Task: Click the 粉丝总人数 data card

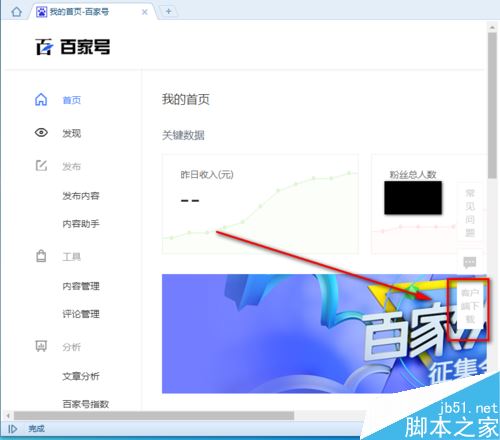Action: [x=428, y=204]
